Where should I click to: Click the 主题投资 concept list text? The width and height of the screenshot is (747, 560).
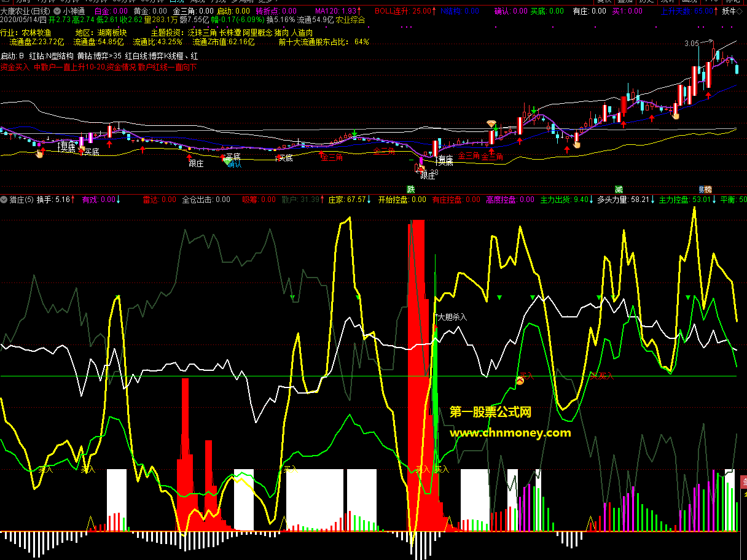tap(232, 33)
